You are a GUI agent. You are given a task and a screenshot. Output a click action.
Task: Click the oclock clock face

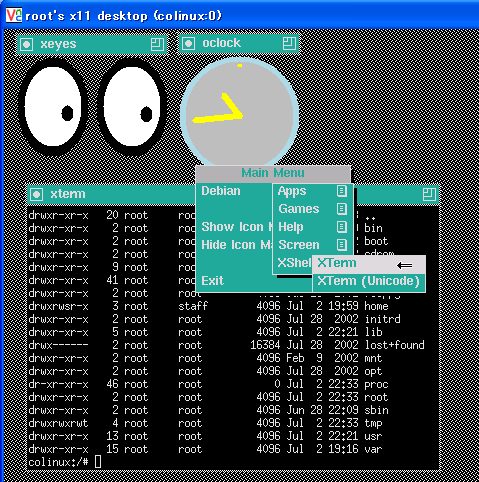[239, 112]
